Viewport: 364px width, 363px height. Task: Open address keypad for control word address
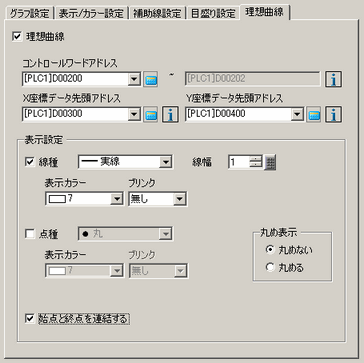coord(151,80)
